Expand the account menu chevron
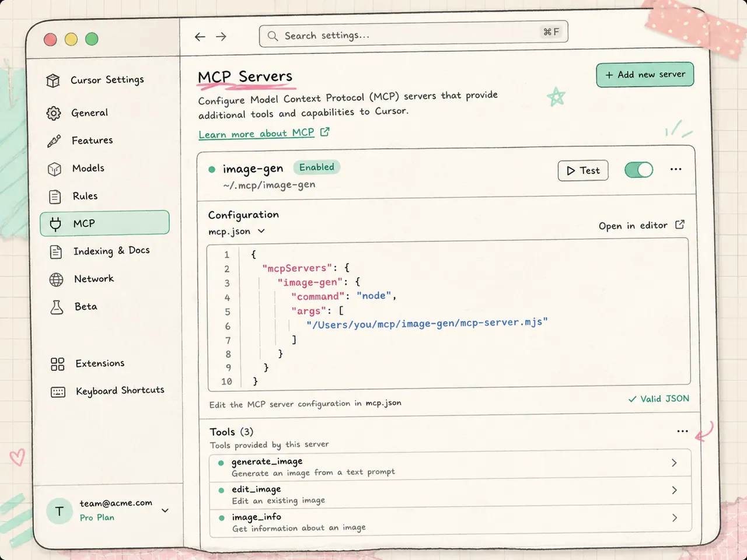This screenshot has height=560, width=747. click(165, 510)
